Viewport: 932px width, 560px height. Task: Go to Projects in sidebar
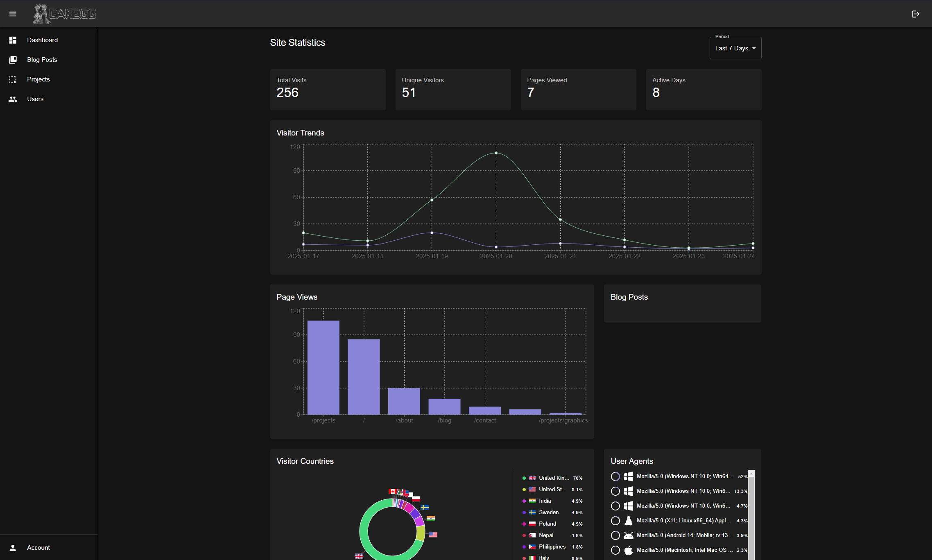coord(38,79)
